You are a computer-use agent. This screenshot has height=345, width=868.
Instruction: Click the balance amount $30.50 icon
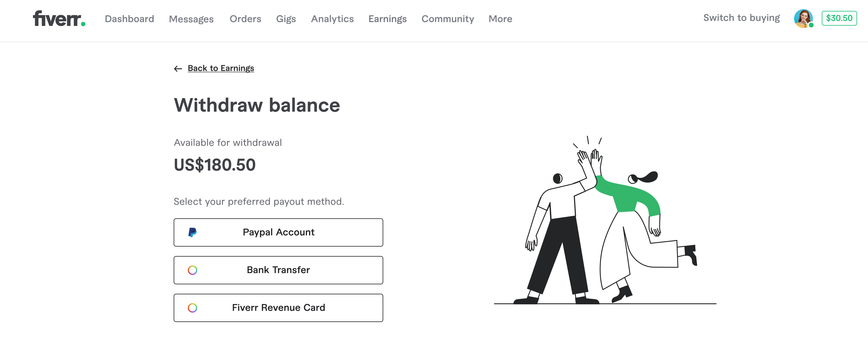click(x=839, y=18)
